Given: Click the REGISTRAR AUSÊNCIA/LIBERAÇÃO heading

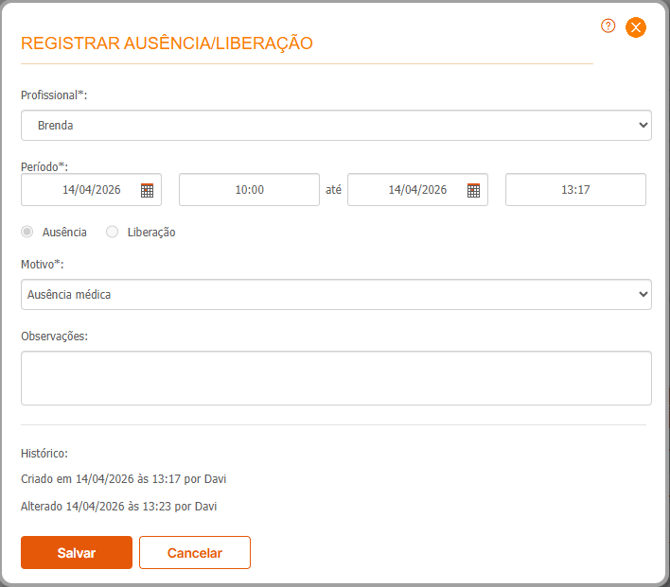Looking at the screenshot, I should click(167, 43).
